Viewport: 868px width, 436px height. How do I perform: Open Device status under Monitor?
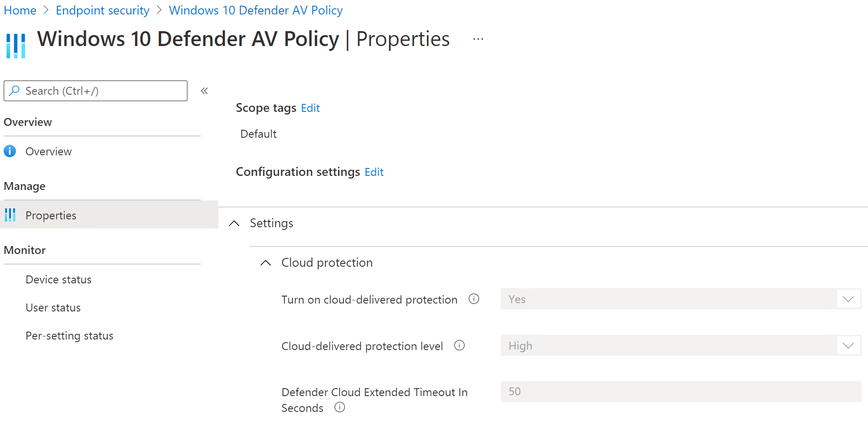[58, 279]
